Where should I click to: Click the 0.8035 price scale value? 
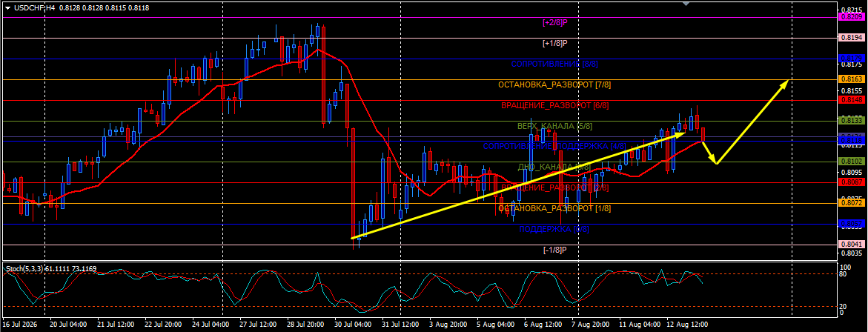coord(851,254)
